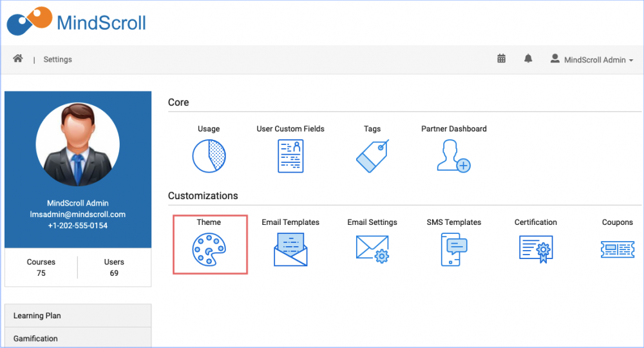644x348 pixels.
Task: Open Theme palette icon
Action: 209,249
